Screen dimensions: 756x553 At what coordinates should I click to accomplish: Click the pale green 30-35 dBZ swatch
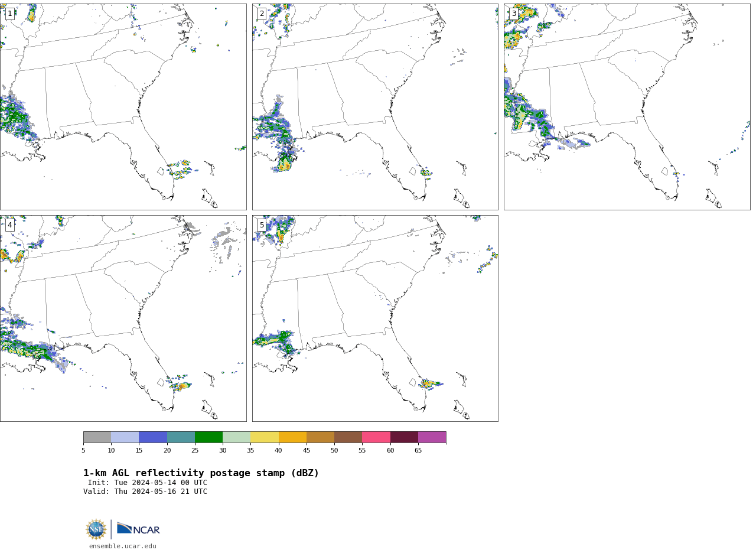(x=237, y=437)
